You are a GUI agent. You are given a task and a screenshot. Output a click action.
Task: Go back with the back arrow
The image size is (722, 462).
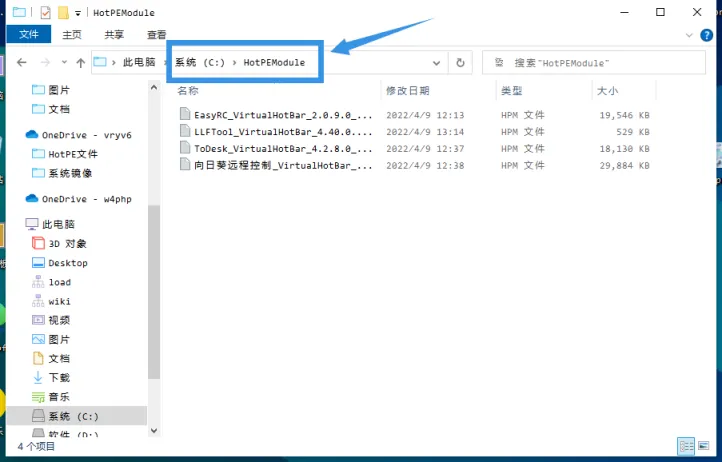point(22,62)
